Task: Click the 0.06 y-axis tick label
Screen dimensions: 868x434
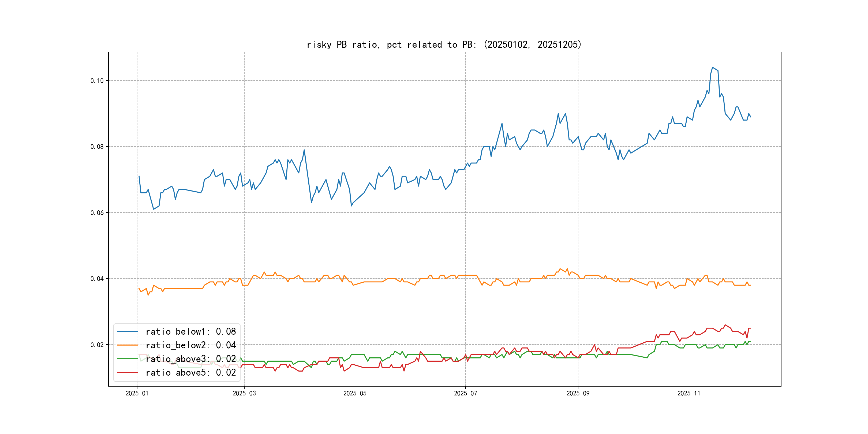Action: [x=97, y=213]
